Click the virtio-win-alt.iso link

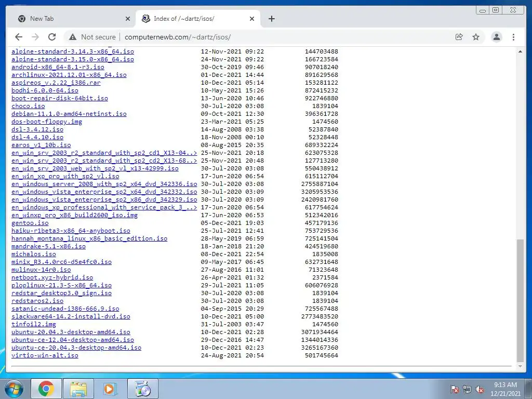click(x=45, y=356)
